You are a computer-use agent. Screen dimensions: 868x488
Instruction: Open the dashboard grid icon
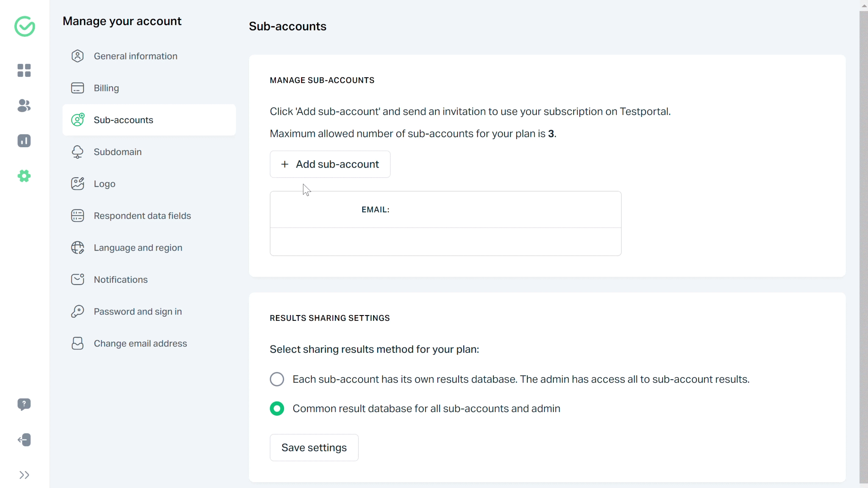point(24,71)
